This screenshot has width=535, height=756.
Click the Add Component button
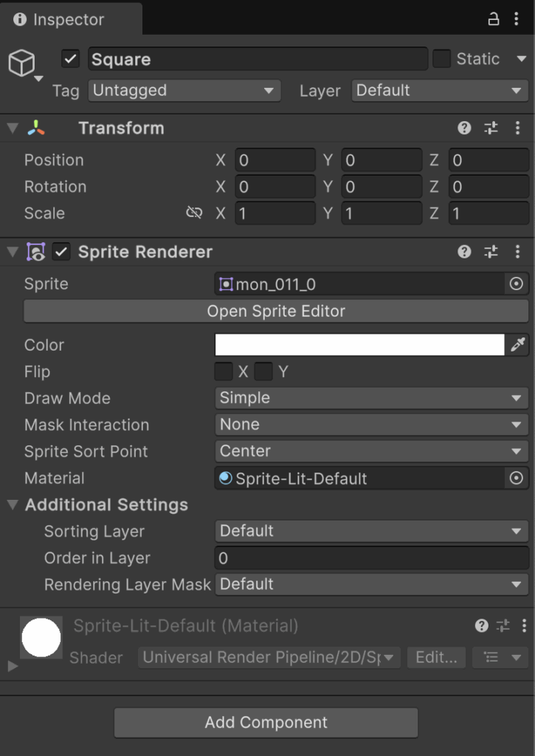coord(266,722)
